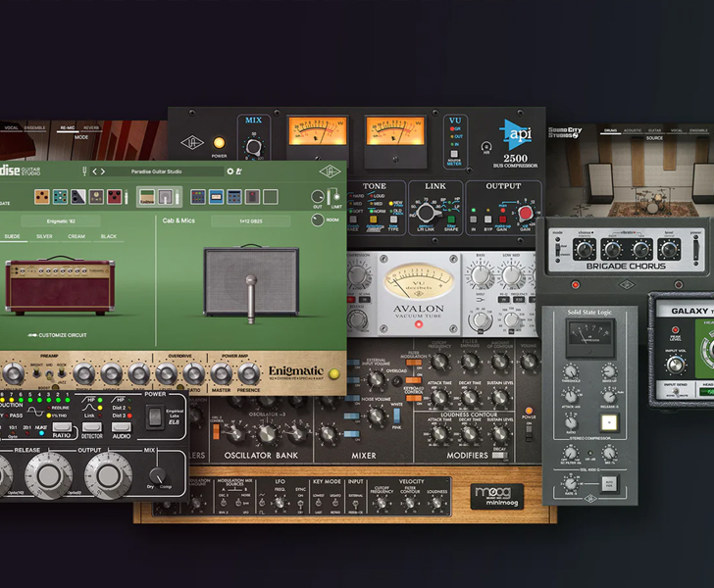This screenshot has height=588, width=714.
Task: Switch to the SUEDE amp color tab
Action: pos(13,236)
